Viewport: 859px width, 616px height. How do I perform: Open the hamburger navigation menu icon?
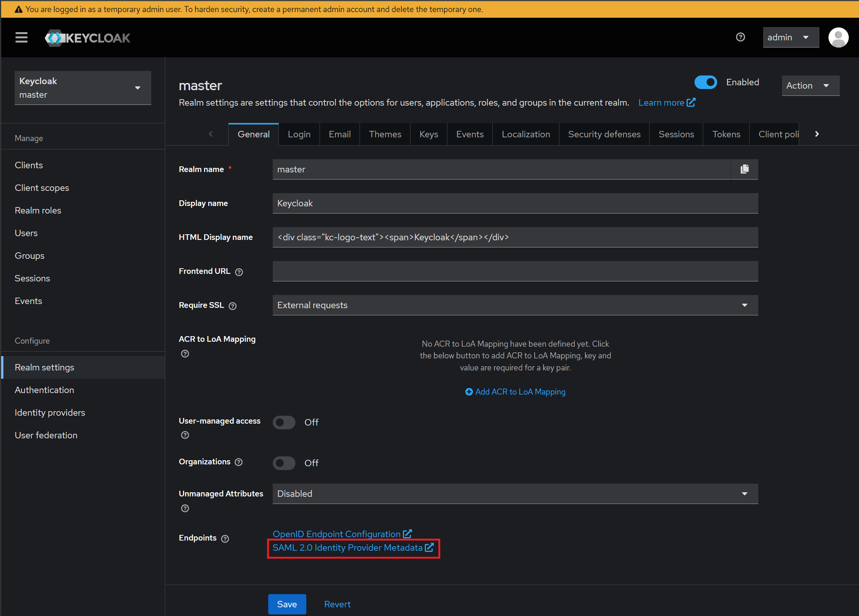(x=21, y=37)
